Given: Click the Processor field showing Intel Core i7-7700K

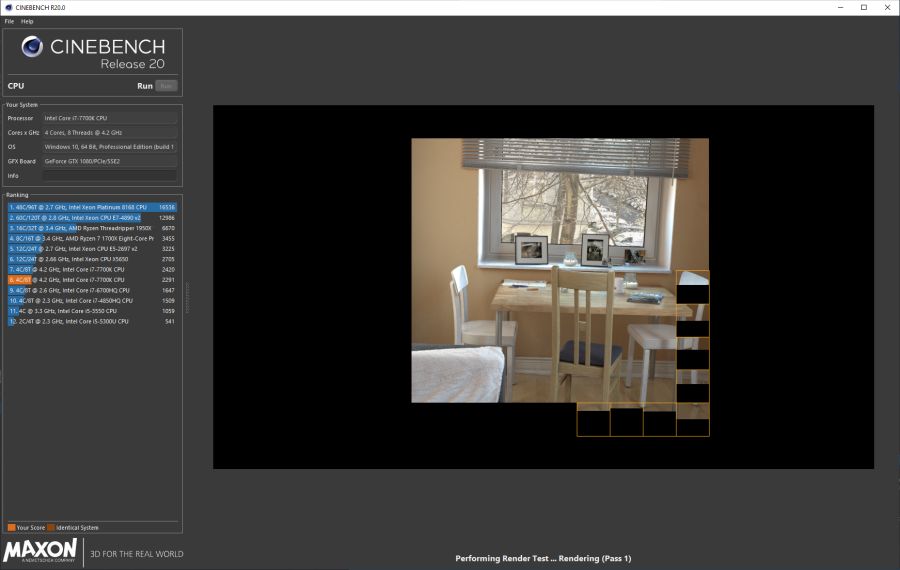Looking at the screenshot, I should [110, 118].
